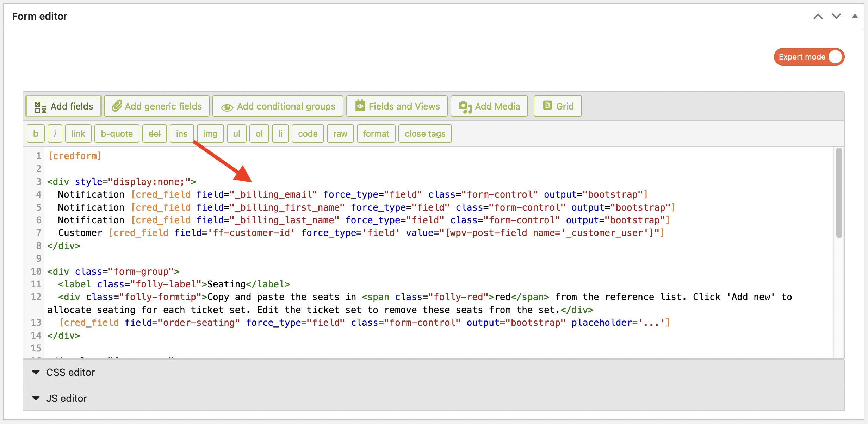868x424 pixels.
Task: Apply italic with the i quicktag
Action: (x=55, y=133)
